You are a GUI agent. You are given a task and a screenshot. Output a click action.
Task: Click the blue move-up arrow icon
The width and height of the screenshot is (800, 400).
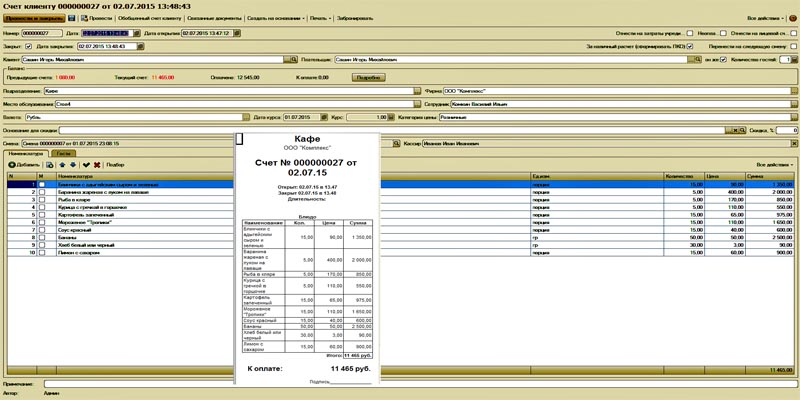[x=62, y=164]
